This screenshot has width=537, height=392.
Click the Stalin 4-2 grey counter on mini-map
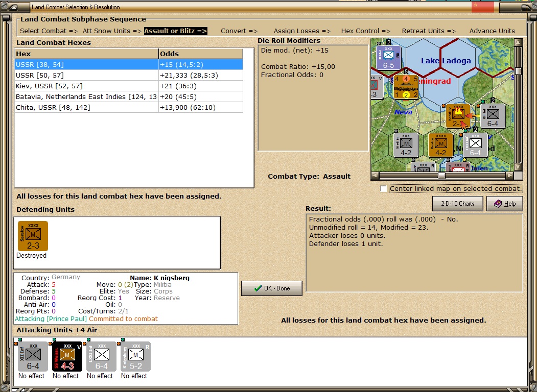click(x=406, y=145)
